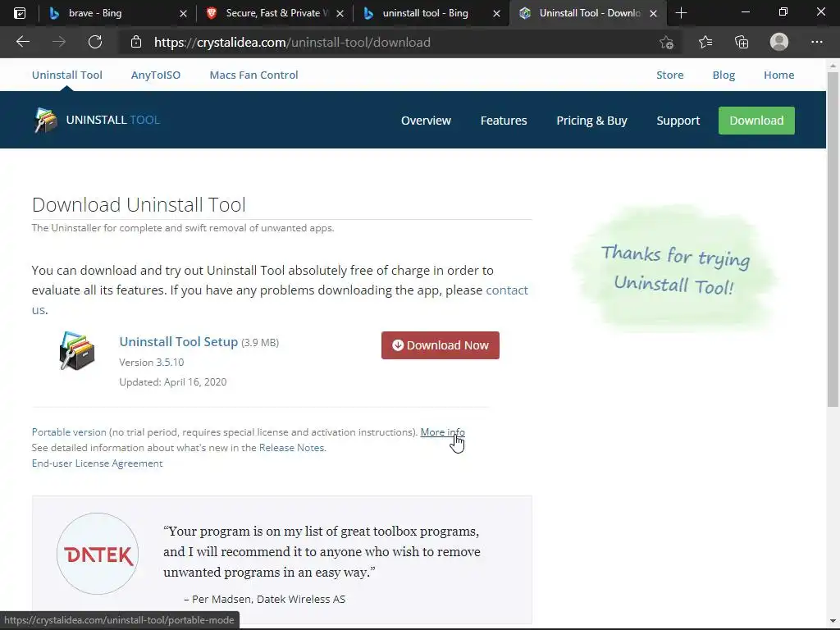Open a new tab with plus button
The width and height of the screenshot is (840, 630).
pyautogui.click(x=681, y=13)
